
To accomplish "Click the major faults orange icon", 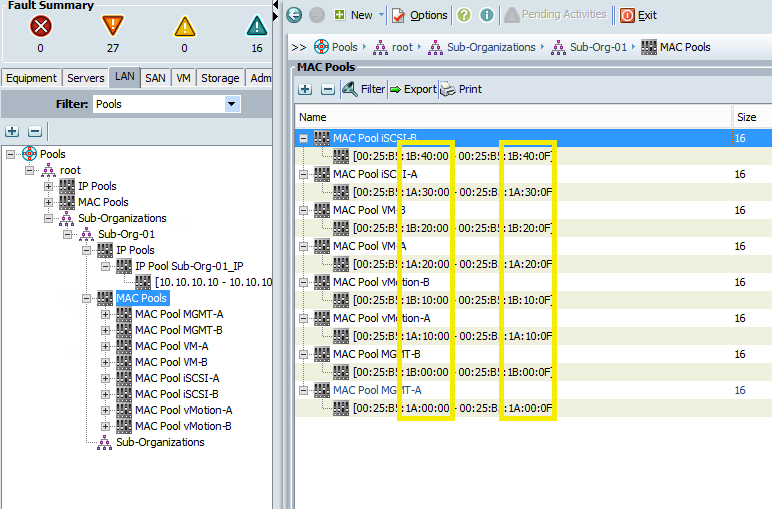I will pyautogui.click(x=112, y=27).
